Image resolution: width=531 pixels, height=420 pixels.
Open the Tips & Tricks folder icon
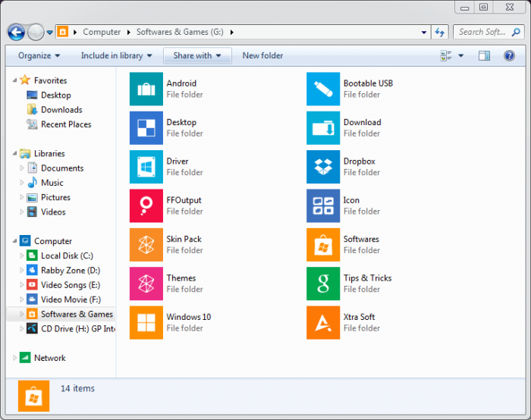[x=322, y=284]
